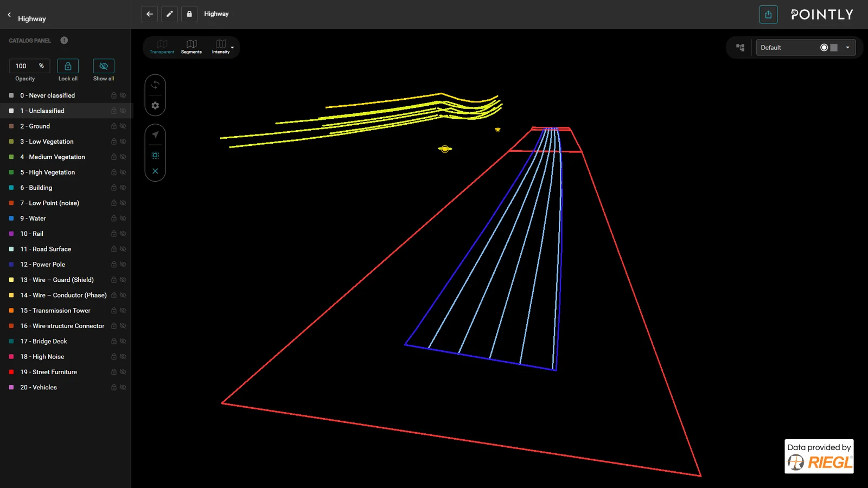Select the 18 - High Noise row
Image resolution: width=868 pixels, height=488 pixels.
[x=66, y=357]
